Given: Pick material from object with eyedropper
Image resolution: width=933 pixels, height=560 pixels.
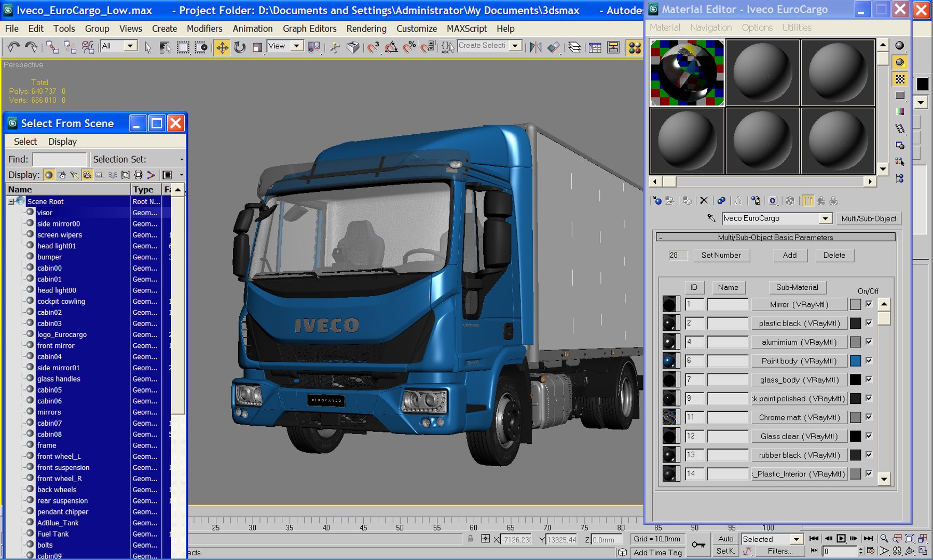Looking at the screenshot, I should pyautogui.click(x=711, y=218).
